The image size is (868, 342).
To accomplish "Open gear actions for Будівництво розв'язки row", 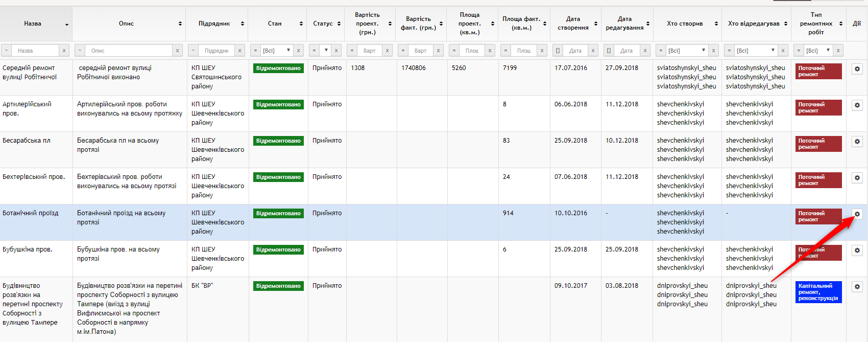I will (857, 287).
